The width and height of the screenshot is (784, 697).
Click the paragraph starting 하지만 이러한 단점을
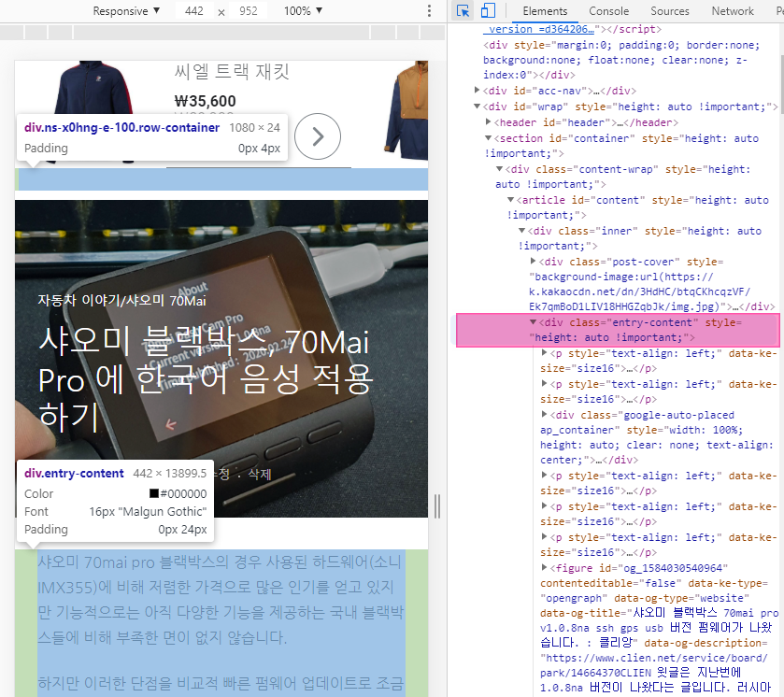pyautogui.click(x=221, y=683)
